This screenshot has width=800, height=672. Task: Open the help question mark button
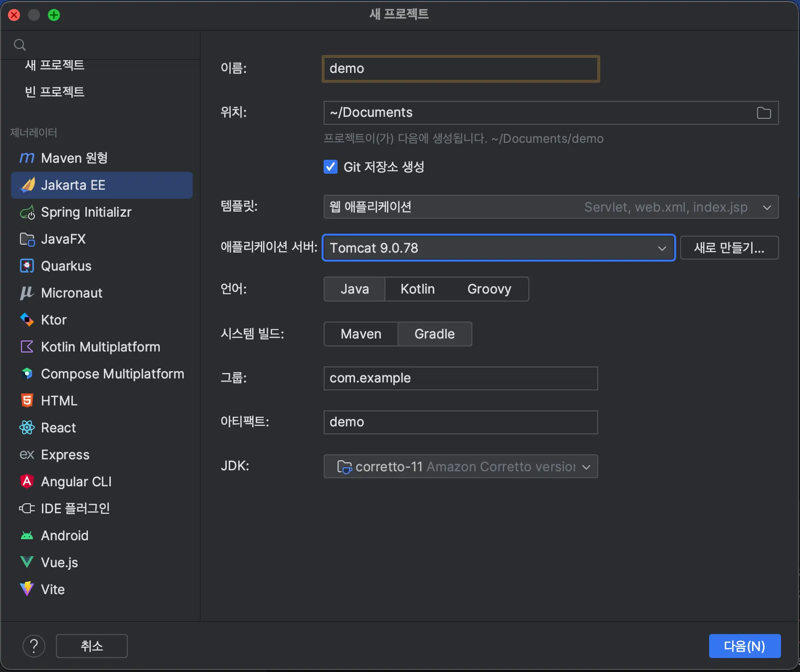point(34,646)
